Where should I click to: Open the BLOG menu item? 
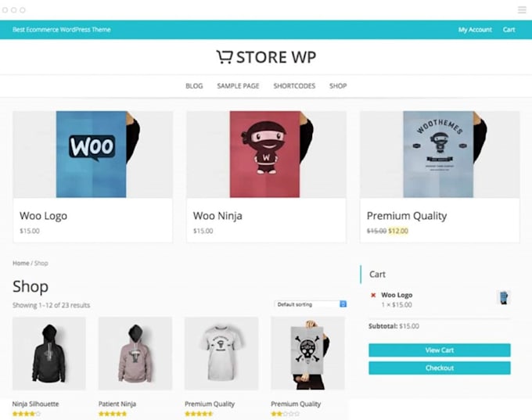[x=194, y=86]
